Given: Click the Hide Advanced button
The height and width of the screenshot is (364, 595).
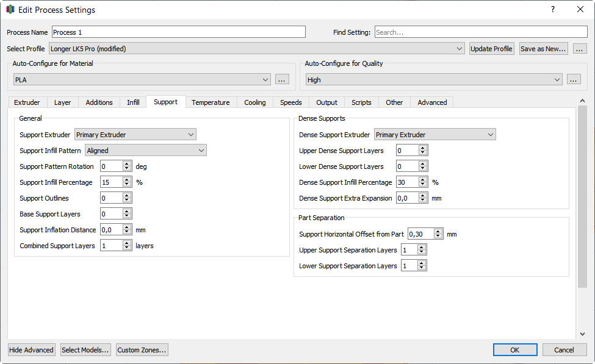Looking at the screenshot, I should point(31,350).
